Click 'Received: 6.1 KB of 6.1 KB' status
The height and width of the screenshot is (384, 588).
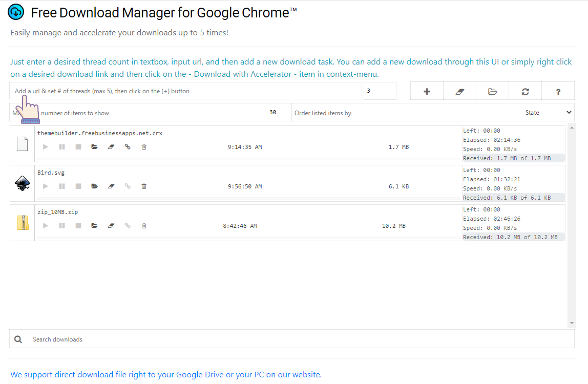pos(507,198)
